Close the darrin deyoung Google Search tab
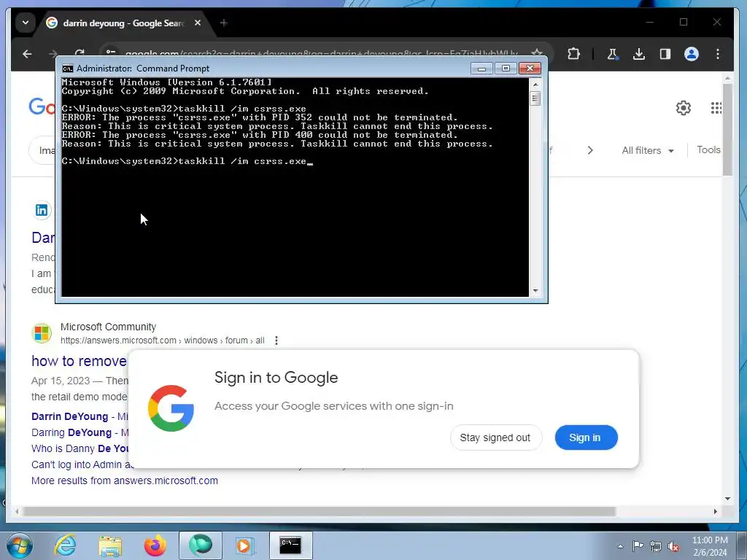The height and width of the screenshot is (560, 747). [198, 23]
